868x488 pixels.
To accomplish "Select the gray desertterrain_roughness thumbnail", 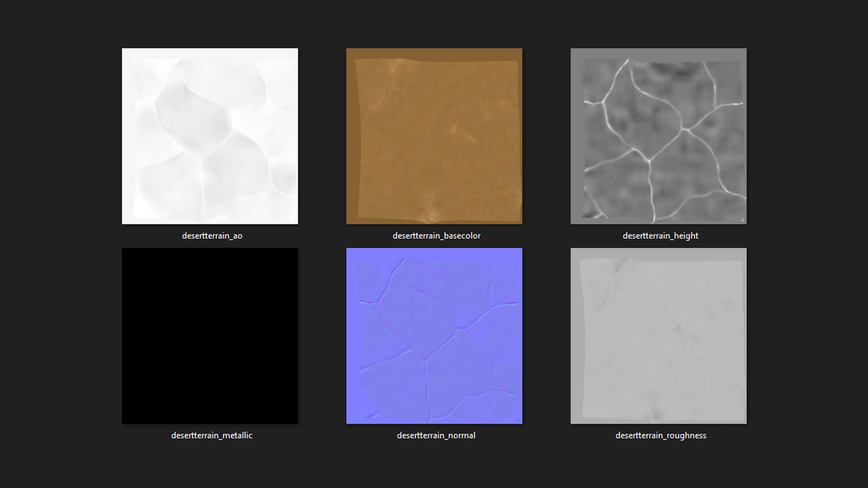I will [x=658, y=336].
